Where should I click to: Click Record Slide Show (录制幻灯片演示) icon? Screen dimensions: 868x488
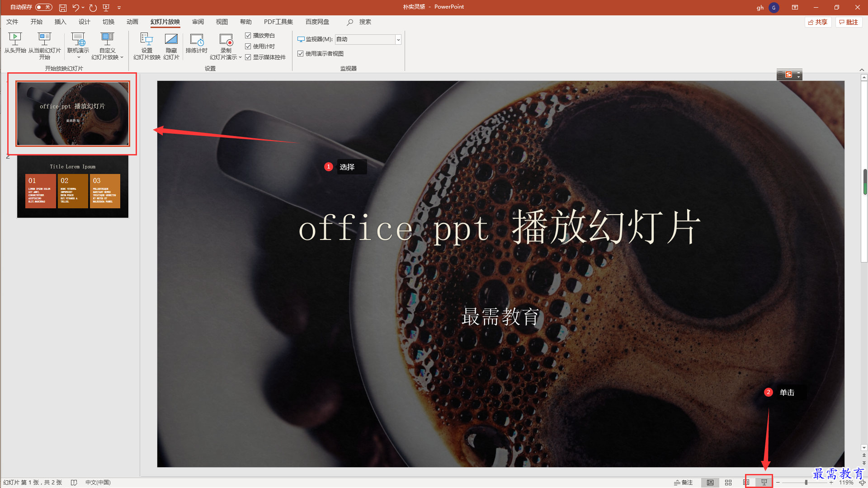(x=226, y=39)
